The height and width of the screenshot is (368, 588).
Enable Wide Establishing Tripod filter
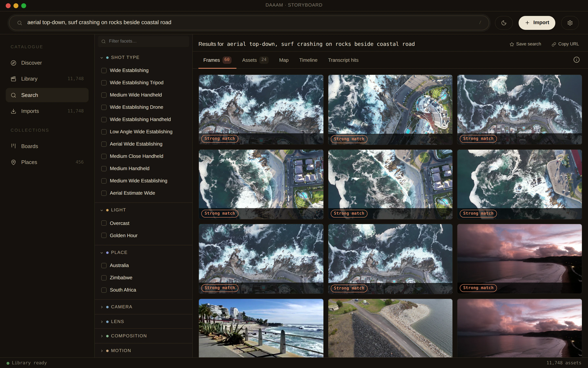(104, 83)
